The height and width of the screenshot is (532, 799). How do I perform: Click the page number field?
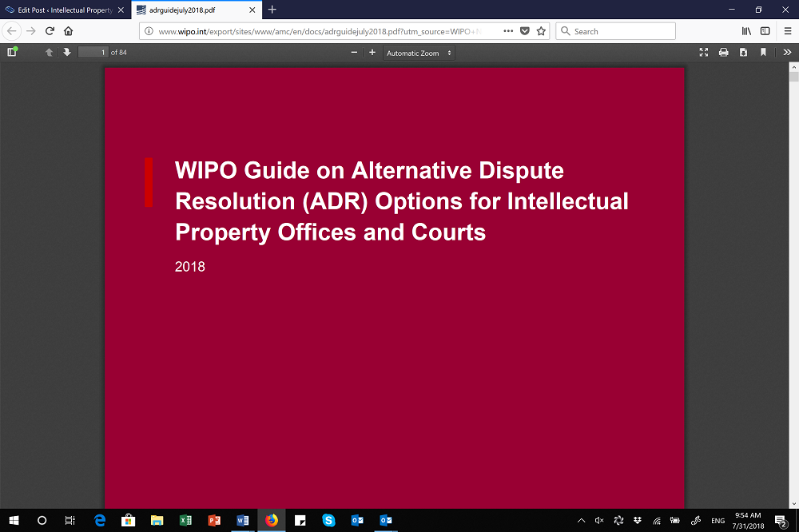93,53
